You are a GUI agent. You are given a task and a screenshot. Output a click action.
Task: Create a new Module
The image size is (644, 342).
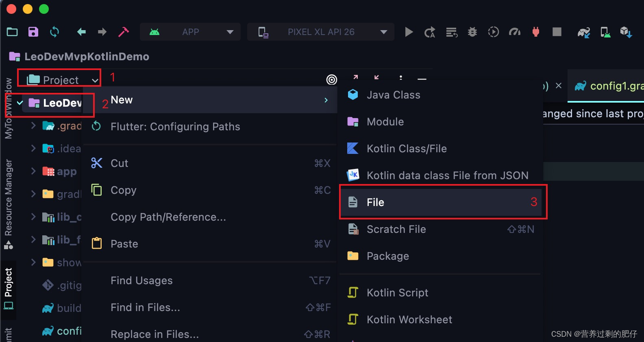pyautogui.click(x=441, y=122)
